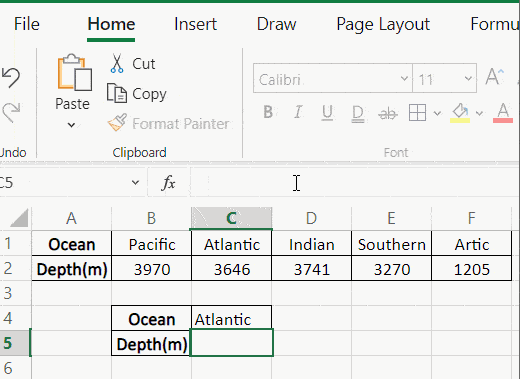This screenshot has width=520, height=379.
Task: Select the 'Atlantic' cell in row 4
Action: coord(232,318)
